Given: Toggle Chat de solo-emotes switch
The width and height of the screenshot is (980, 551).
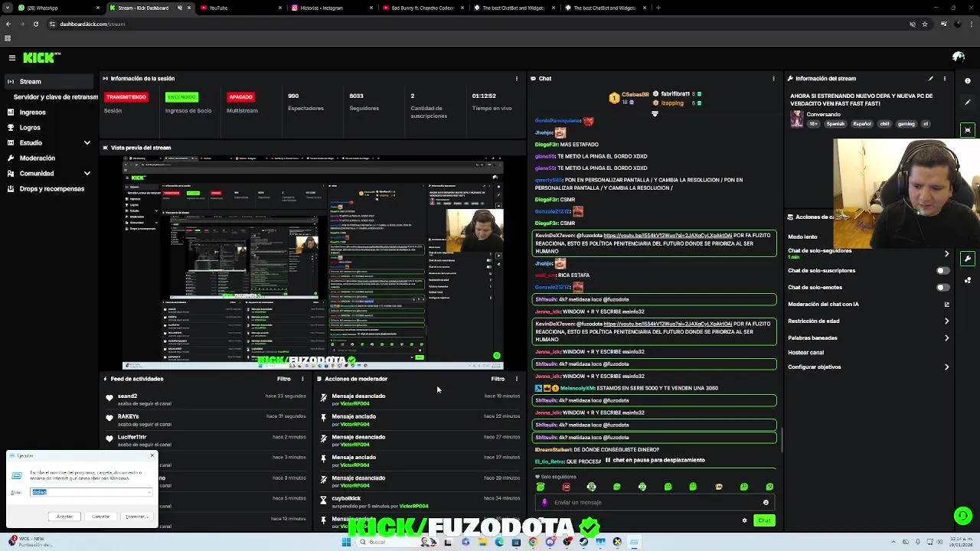Looking at the screenshot, I should [943, 287].
